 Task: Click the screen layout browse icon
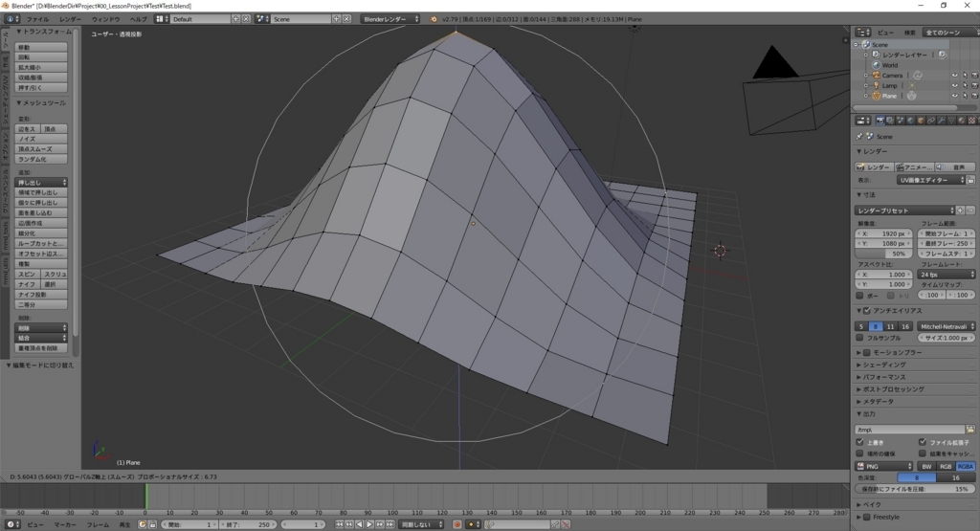click(162, 19)
